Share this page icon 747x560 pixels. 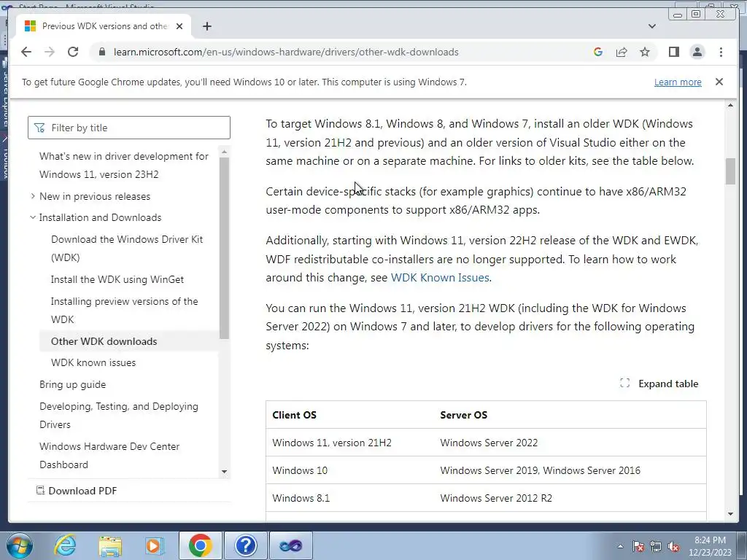[622, 52]
